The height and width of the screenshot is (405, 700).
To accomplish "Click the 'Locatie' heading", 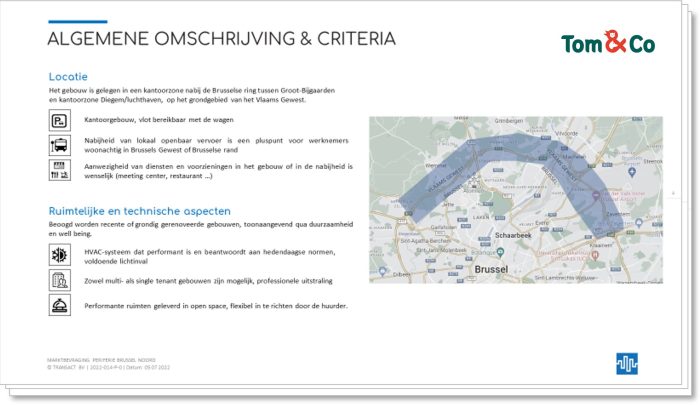I will pyautogui.click(x=68, y=76).
